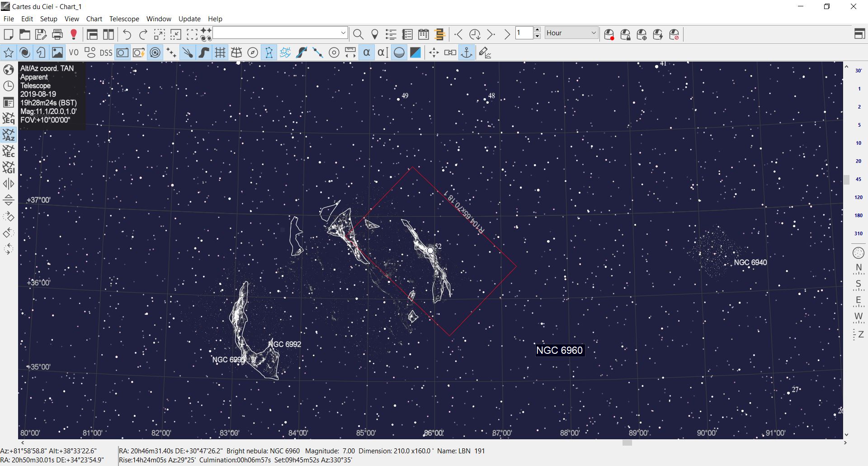This screenshot has width=868, height=466.
Task: Point chart toward North horizon
Action: tap(859, 269)
